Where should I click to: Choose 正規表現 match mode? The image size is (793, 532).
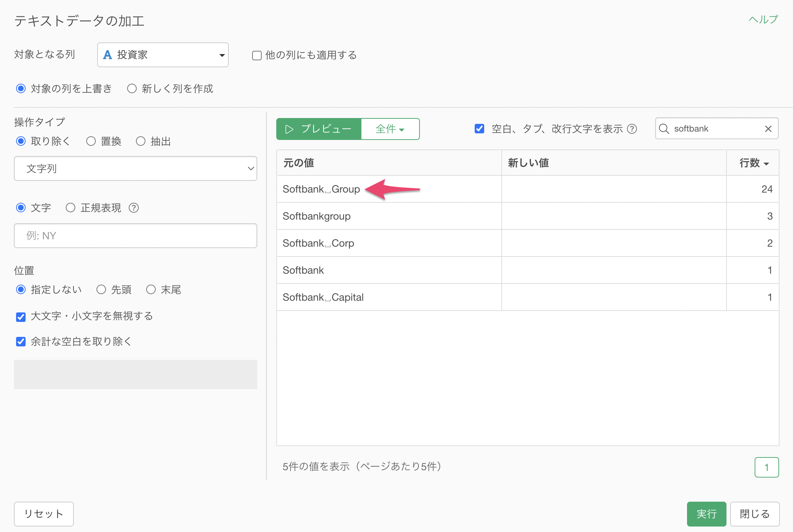(x=71, y=208)
